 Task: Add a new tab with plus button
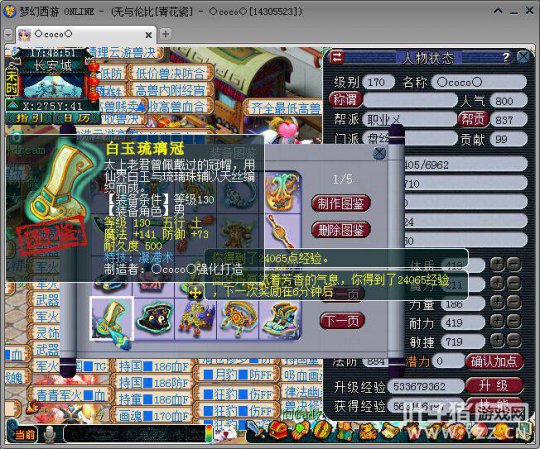pyautogui.click(x=166, y=34)
